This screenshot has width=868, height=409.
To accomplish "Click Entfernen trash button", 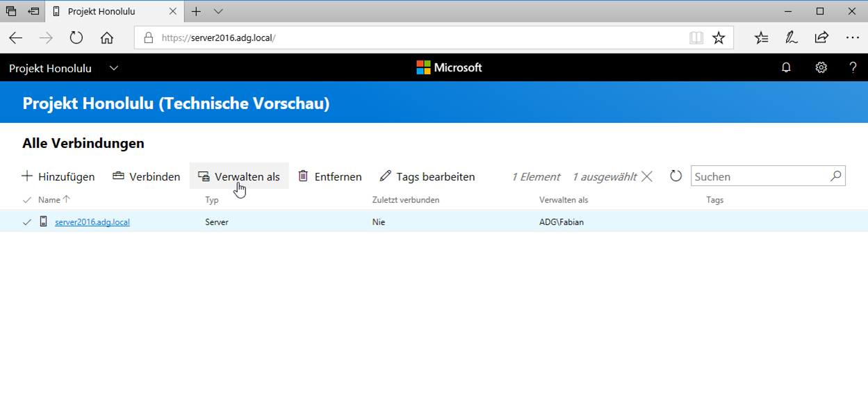I will [x=330, y=176].
